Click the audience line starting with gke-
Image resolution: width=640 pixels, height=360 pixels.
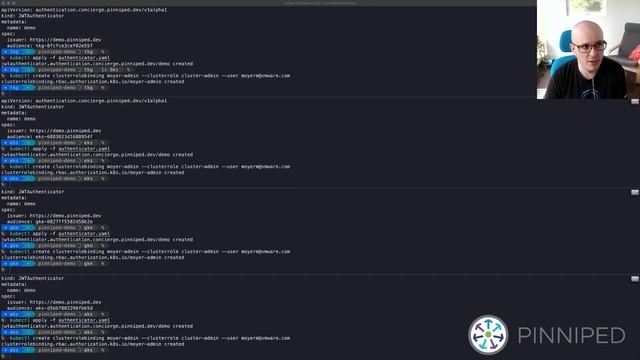(50, 222)
